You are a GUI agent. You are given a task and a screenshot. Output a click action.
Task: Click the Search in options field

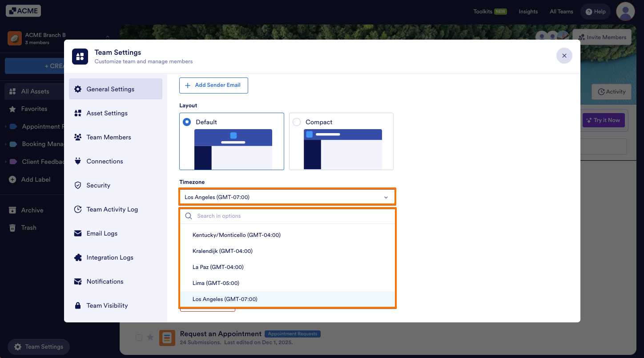pyautogui.click(x=287, y=216)
